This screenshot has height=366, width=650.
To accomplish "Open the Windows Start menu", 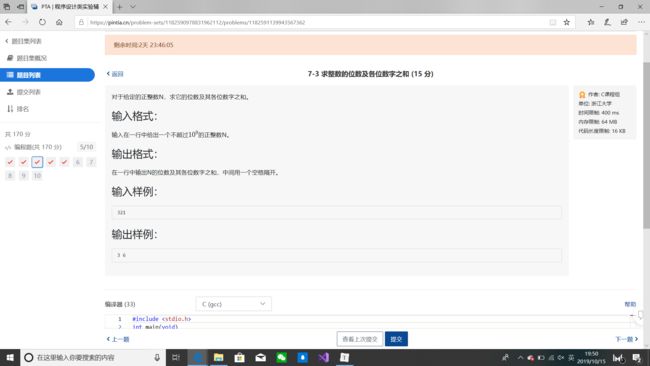I will click(10, 357).
